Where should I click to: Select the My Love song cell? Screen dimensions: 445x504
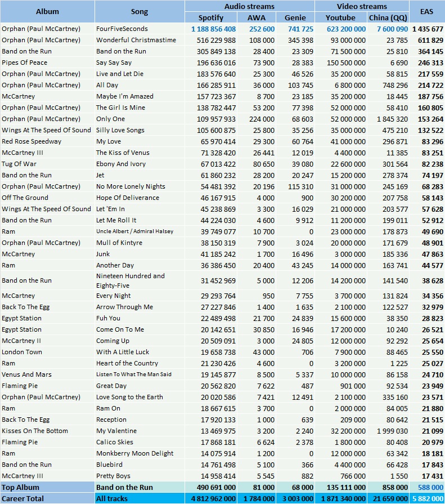(140, 141)
